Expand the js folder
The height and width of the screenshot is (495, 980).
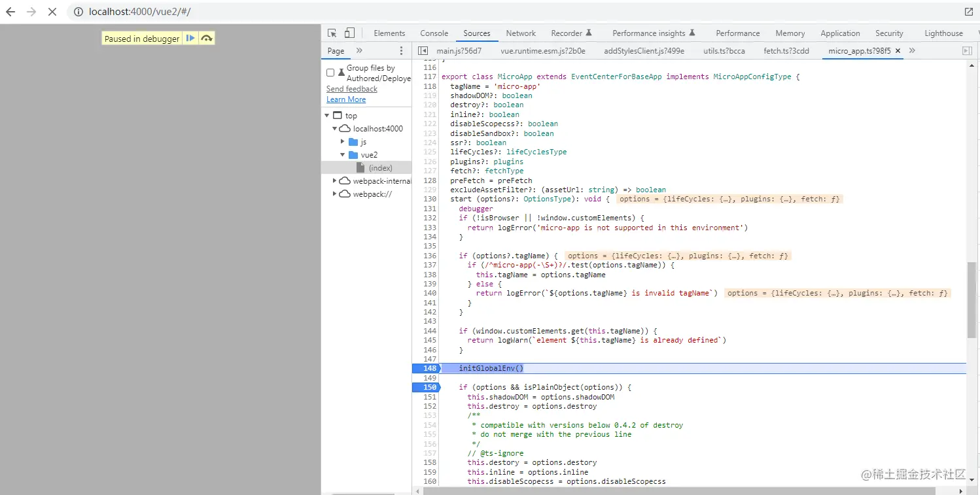(x=343, y=142)
